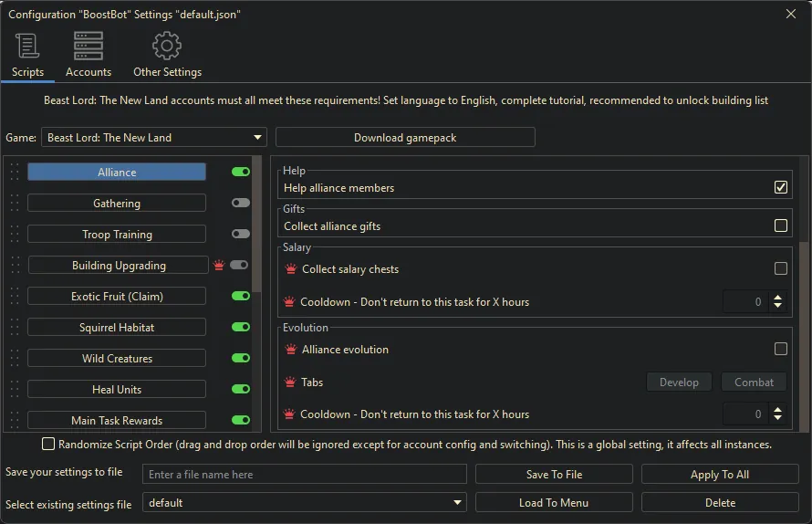Viewport: 812px width, 524px height.
Task: Disable the Squirrel Habitat switch
Action: [241, 327]
